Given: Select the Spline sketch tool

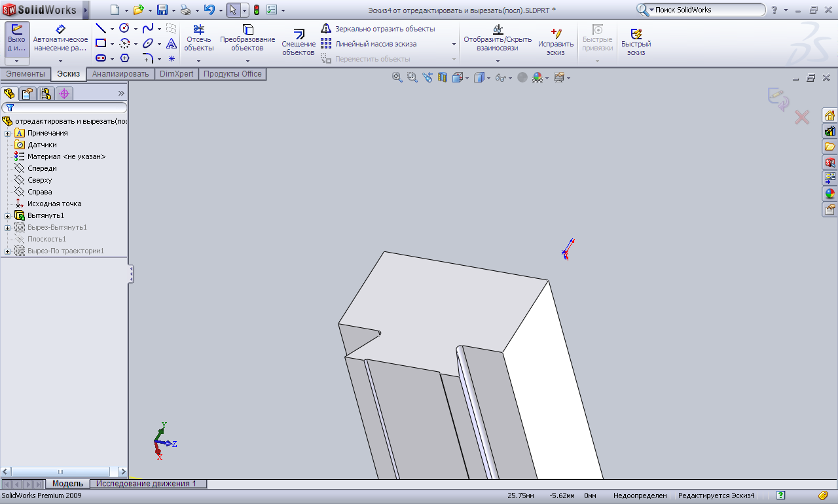Looking at the screenshot, I should (148, 28).
